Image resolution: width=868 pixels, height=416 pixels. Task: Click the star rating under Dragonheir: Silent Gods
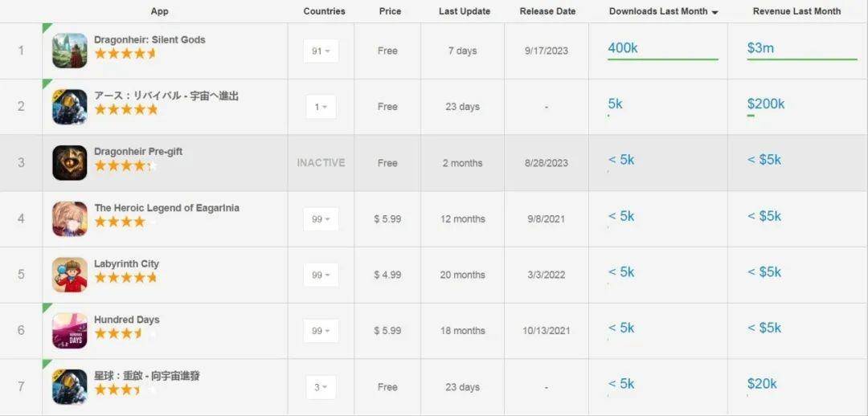pyautogui.click(x=125, y=54)
